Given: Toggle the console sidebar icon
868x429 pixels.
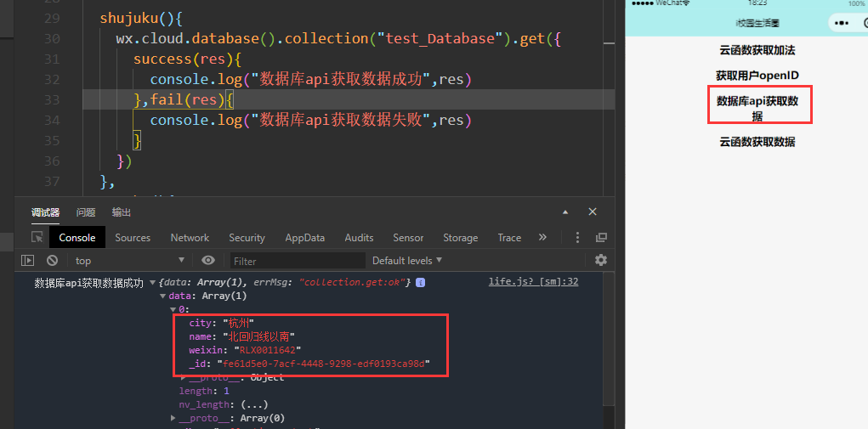Looking at the screenshot, I should point(28,261).
